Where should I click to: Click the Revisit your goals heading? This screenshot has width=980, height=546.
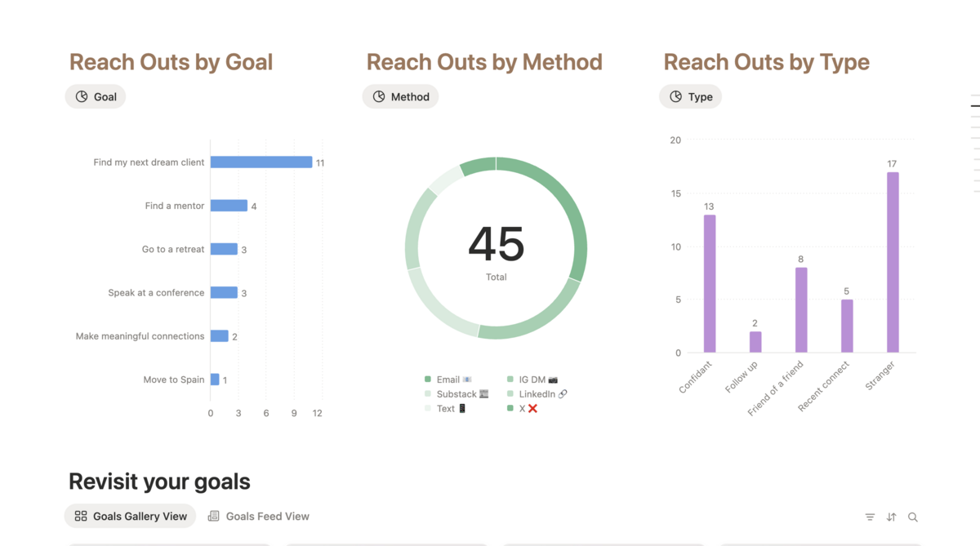(159, 482)
